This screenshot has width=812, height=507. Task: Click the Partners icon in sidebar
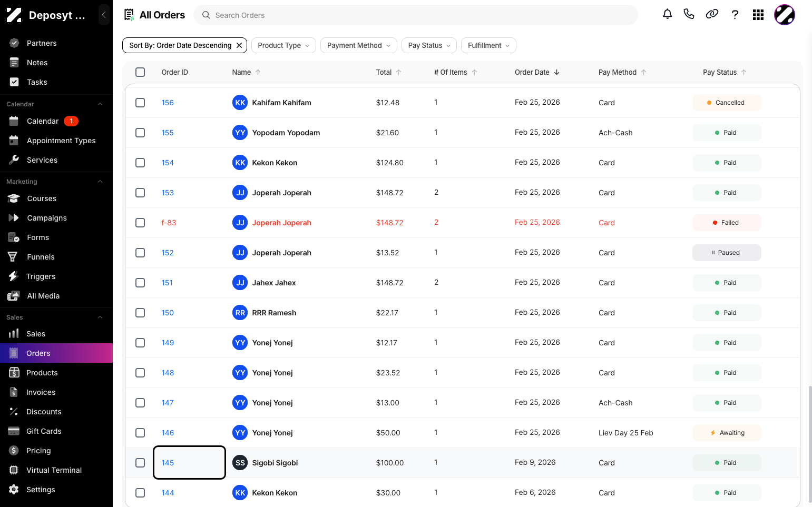pos(14,43)
